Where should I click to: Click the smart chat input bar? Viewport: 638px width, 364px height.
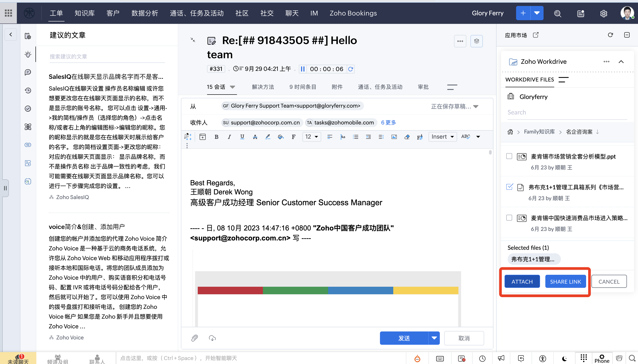pyautogui.click(x=260, y=358)
